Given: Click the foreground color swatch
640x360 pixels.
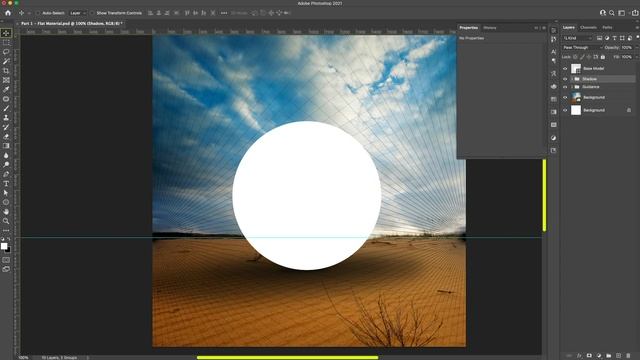Looking at the screenshot, I should pyautogui.click(x=4, y=246).
